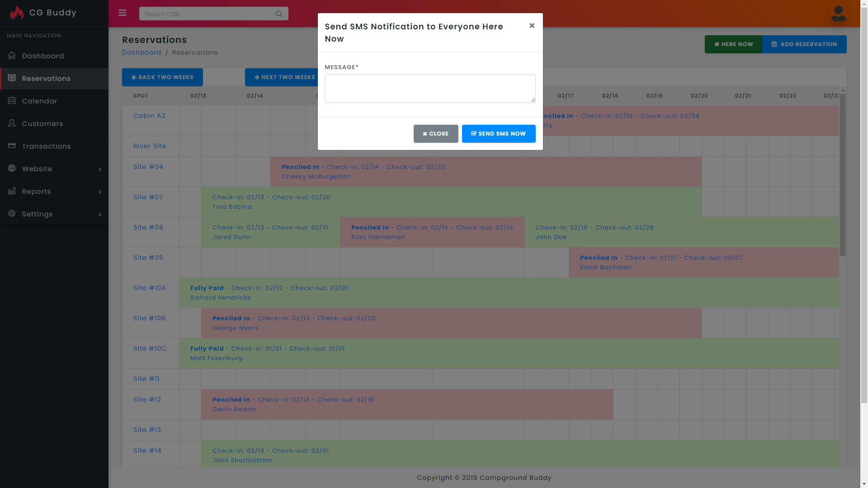The width and height of the screenshot is (868, 488).
Task: Click the Transactions card icon in sidebar
Action: tap(12, 146)
